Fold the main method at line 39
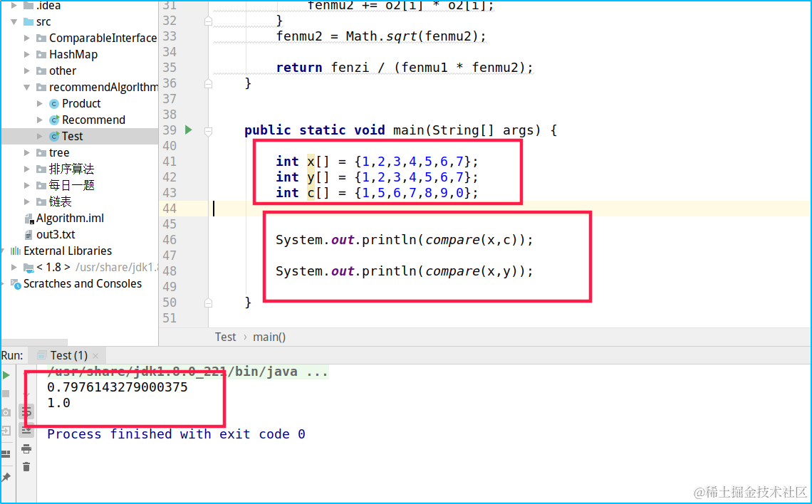 tap(208, 132)
